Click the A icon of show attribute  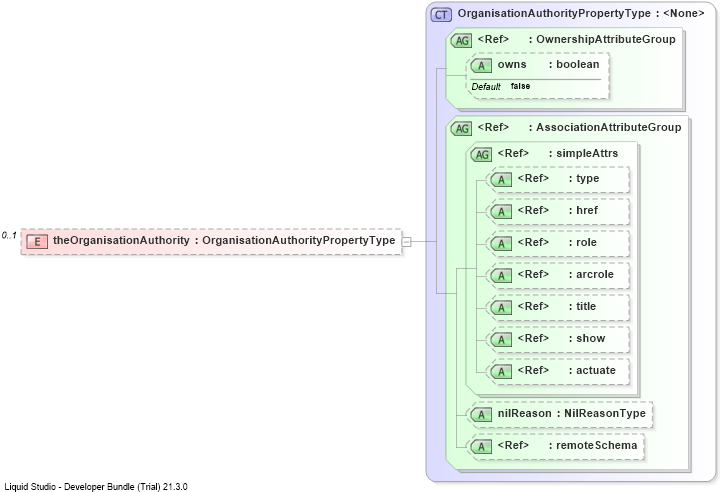(501, 339)
